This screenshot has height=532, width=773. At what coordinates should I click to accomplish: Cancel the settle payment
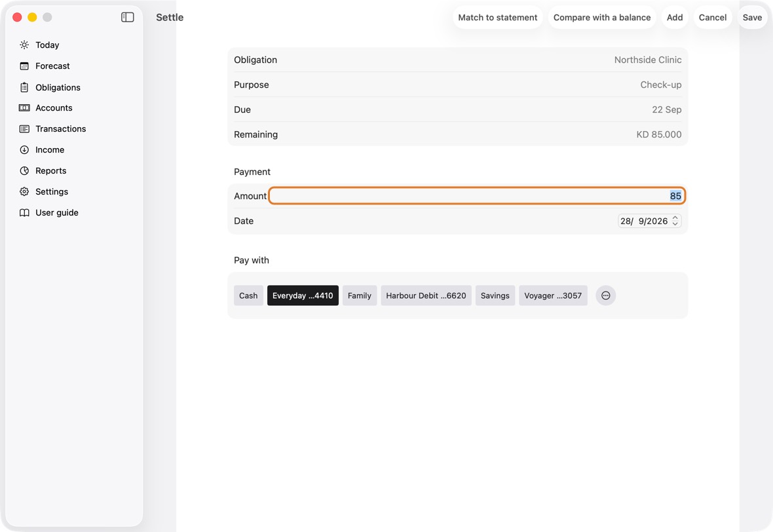point(712,17)
